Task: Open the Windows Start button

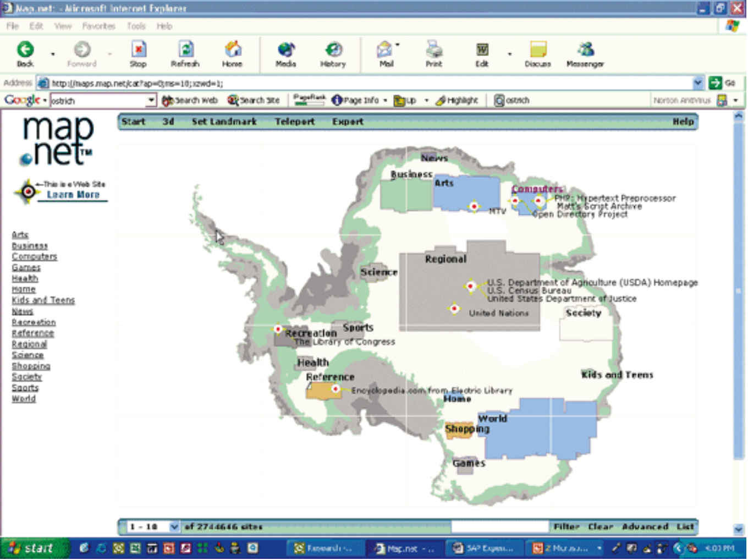Action: [34, 548]
